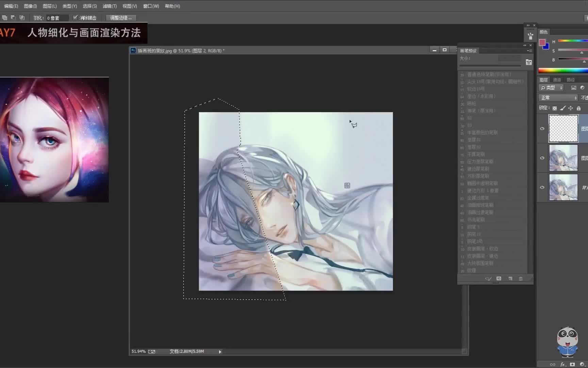Delete the selected brush preset
This screenshot has height=368, width=588.
[521, 278]
